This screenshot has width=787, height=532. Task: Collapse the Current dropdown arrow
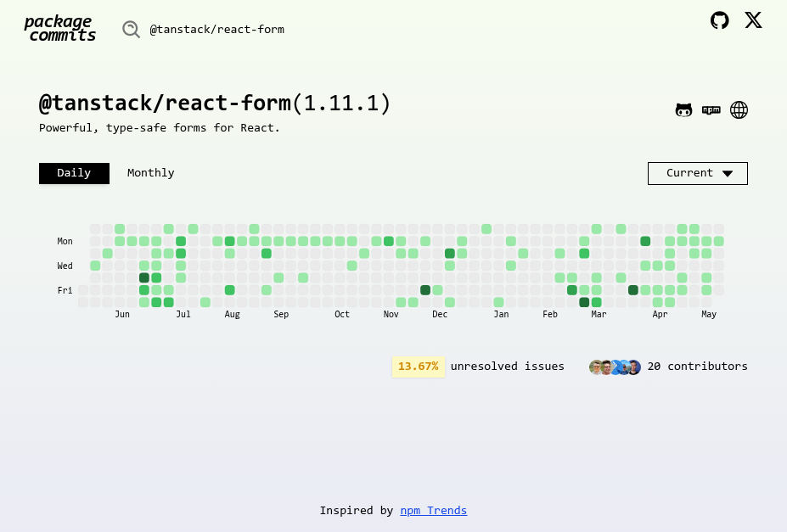click(727, 173)
